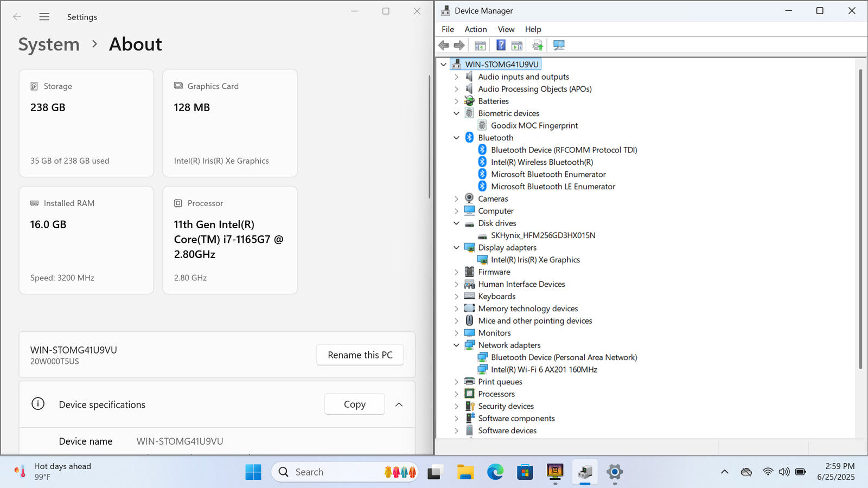Open the Help menu
This screenshot has height=488, width=868.
533,29
